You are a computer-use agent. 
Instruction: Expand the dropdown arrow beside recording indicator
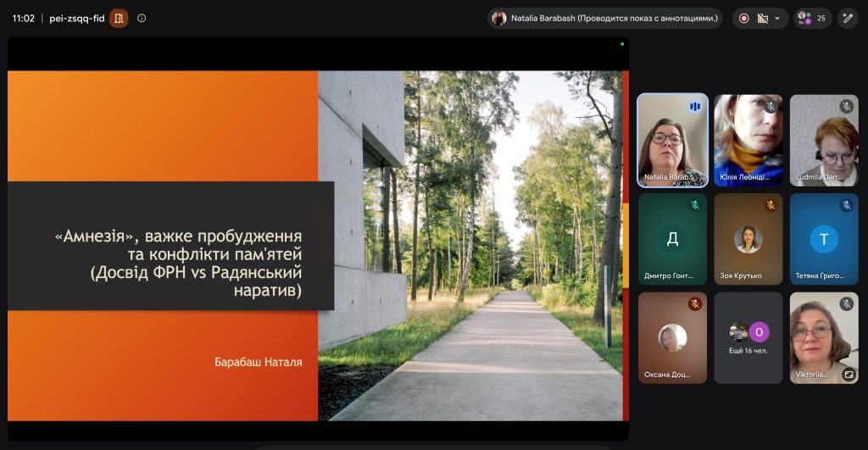click(x=777, y=19)
